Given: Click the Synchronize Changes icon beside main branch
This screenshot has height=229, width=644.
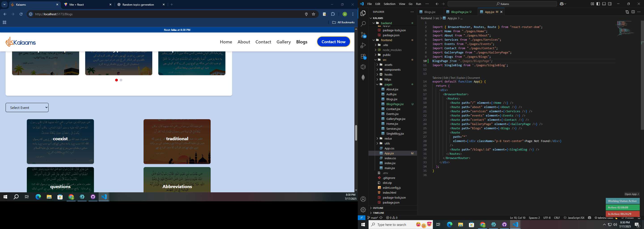Looking at the screenshot, I should [381, 218].
